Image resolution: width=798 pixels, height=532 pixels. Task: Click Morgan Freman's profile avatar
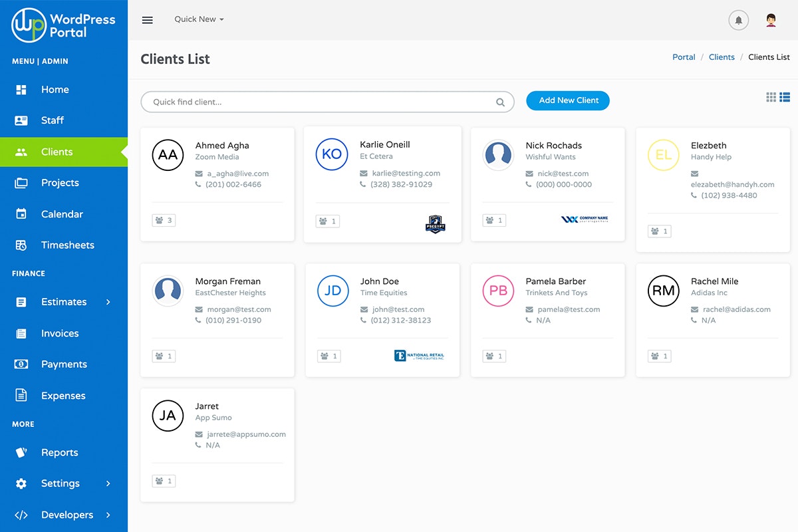[x=168, y=291]
